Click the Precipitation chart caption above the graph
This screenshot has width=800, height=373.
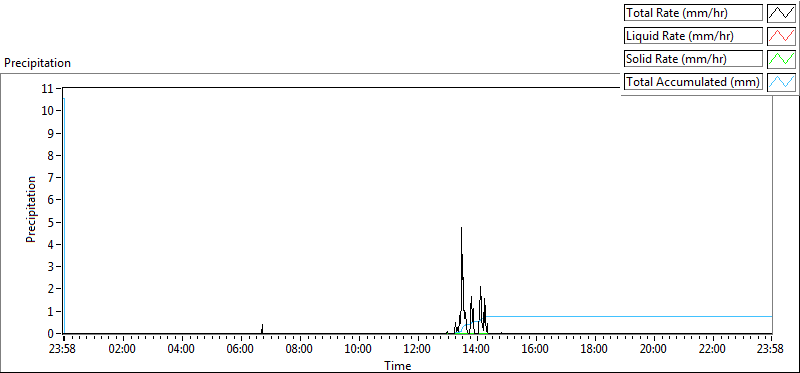37,63
